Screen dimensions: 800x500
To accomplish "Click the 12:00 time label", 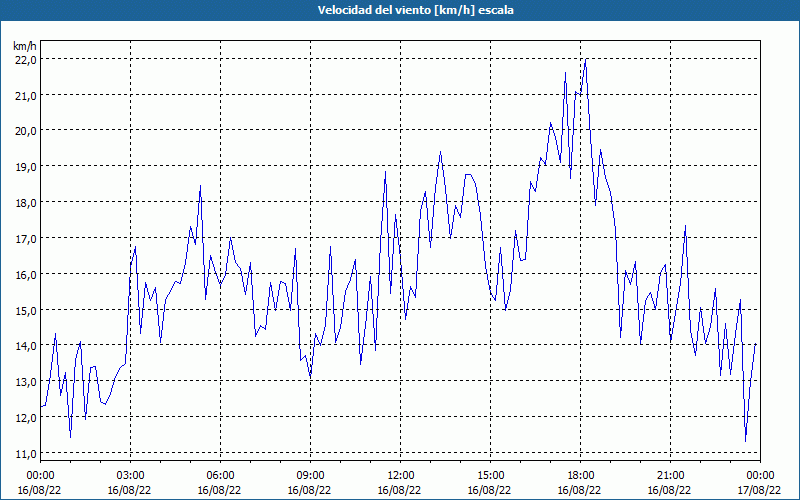I will (401, 476).
